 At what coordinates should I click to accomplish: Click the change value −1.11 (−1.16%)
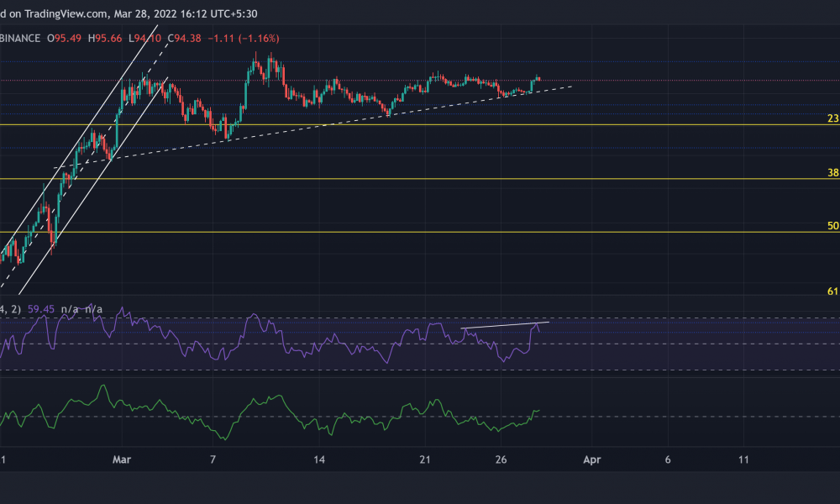244,39
